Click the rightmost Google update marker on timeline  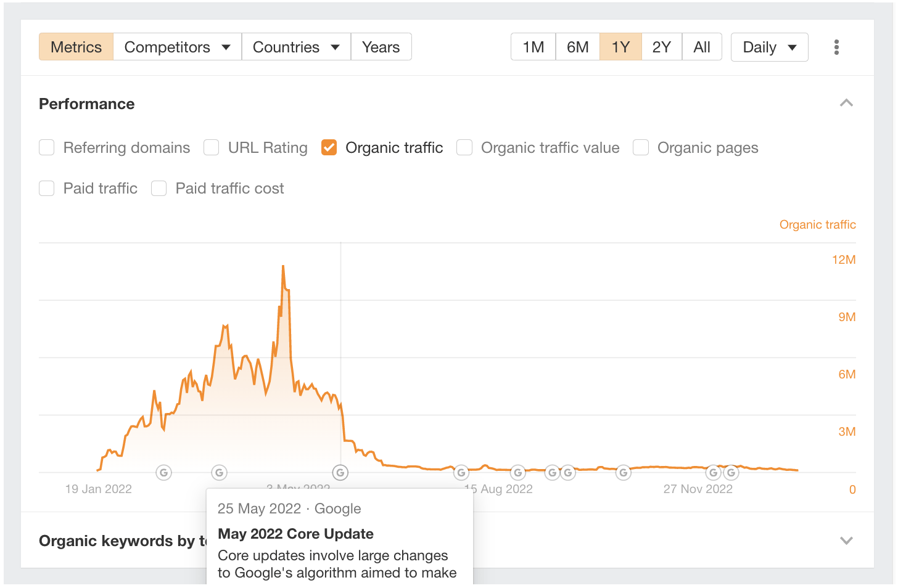731,472
